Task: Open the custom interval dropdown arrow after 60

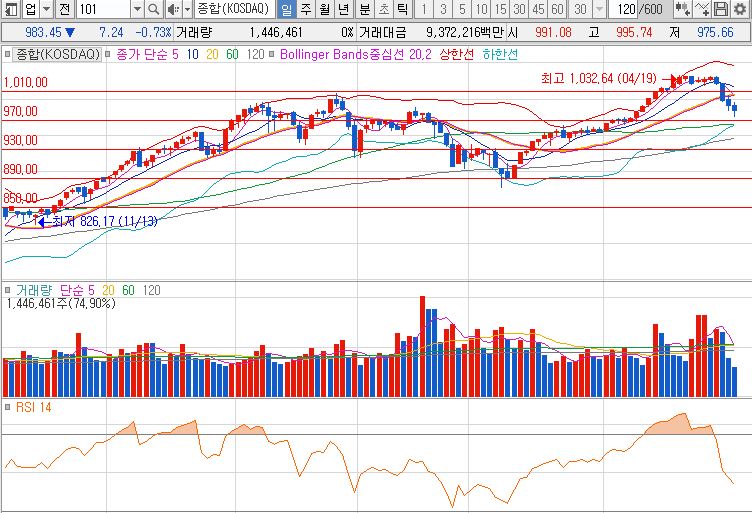Action: click(x=599, y=9)
